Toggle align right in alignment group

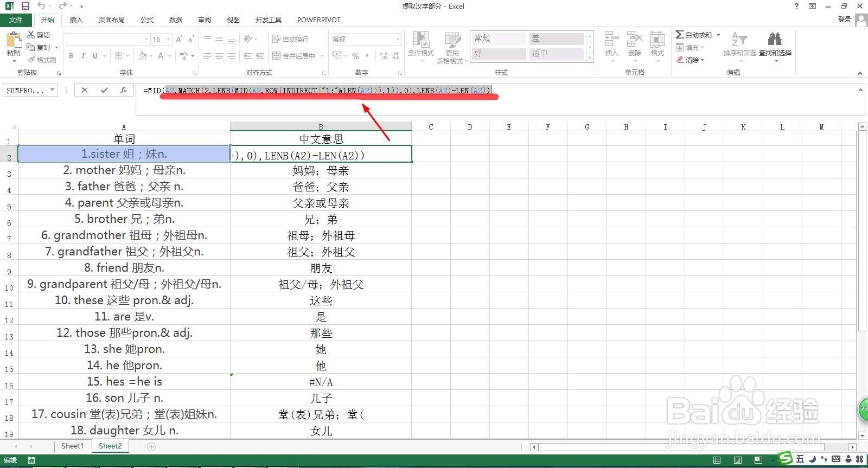[x=231, y=56]
